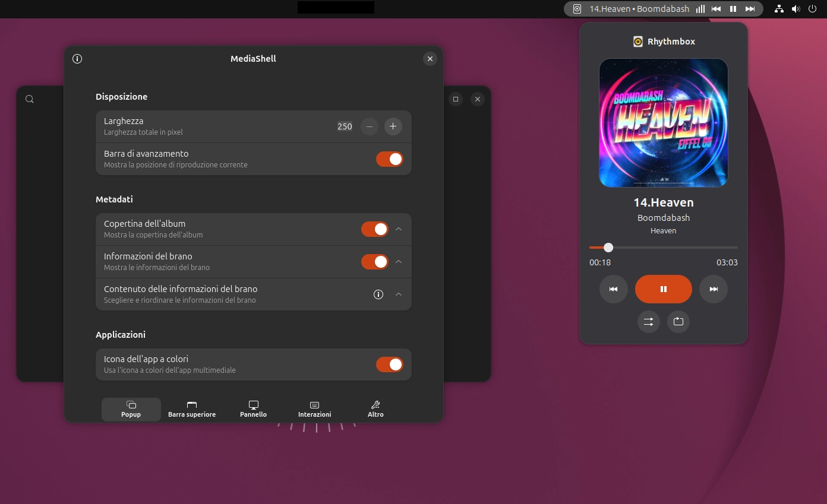Switch to the Altro tab

click(x=375, y=410)
